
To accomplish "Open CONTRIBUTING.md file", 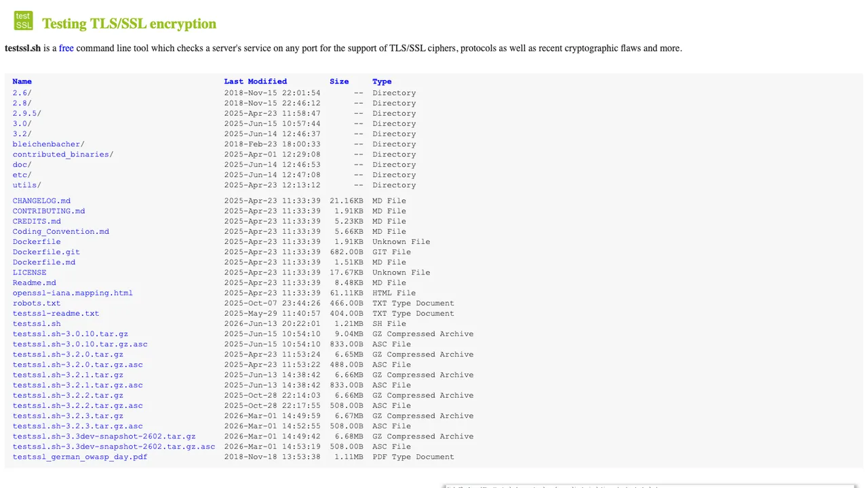I will click(x=49, y=211).
